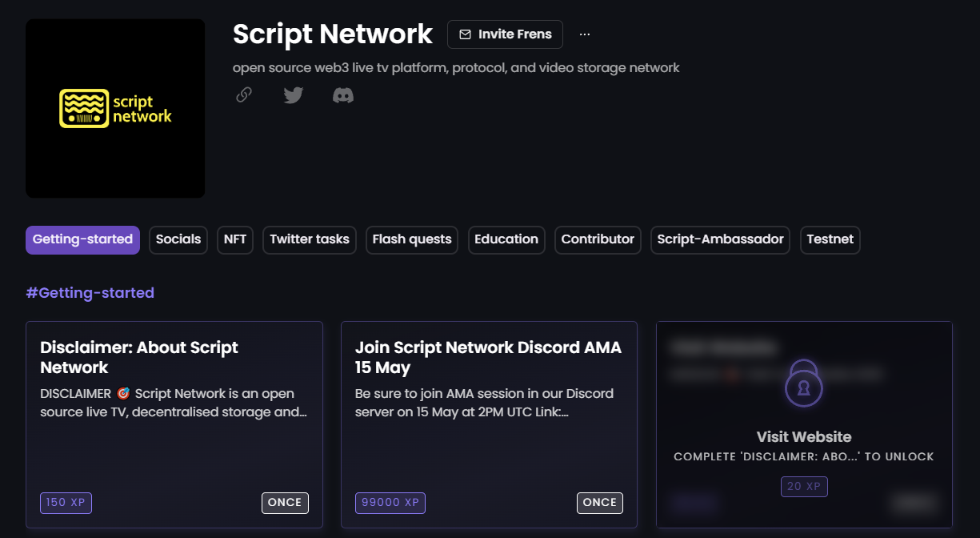Click the Script Network logo image
The height and width of the screenshot is (538, 980).
click(x=115, y=108)
